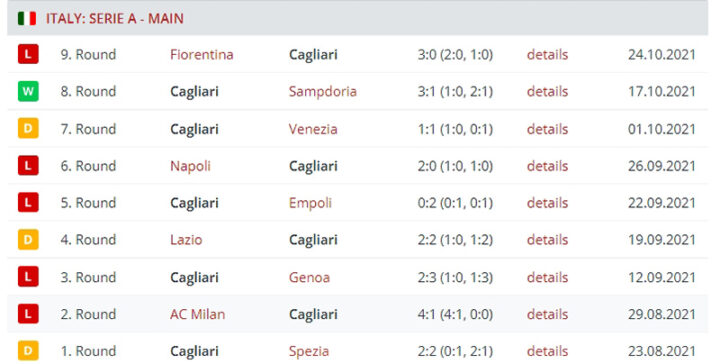The width and height of the screenshot is (720, 364).
Task: View details of the 26.09.2021 Napoli game
Action: pyautogui.click(x=547, y=166)
